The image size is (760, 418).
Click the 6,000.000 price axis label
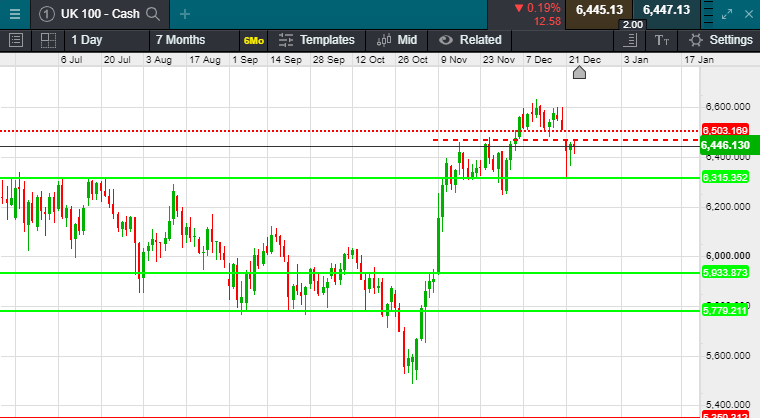click(728, 256)
